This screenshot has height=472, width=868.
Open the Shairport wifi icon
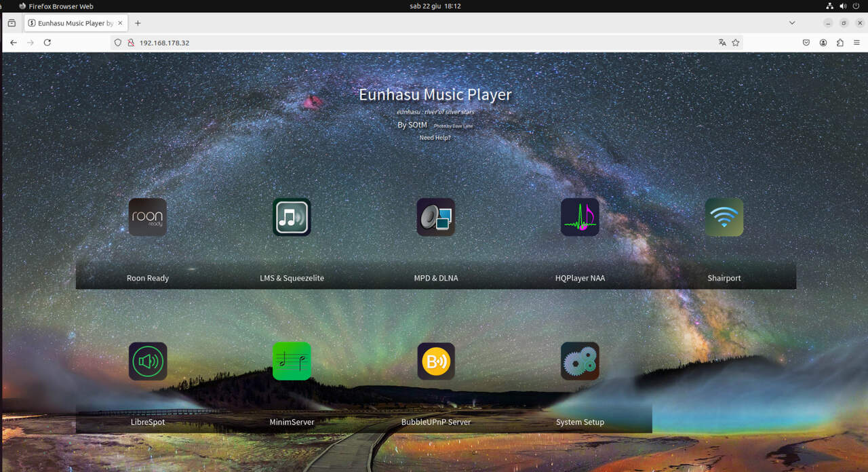(724, 217)
